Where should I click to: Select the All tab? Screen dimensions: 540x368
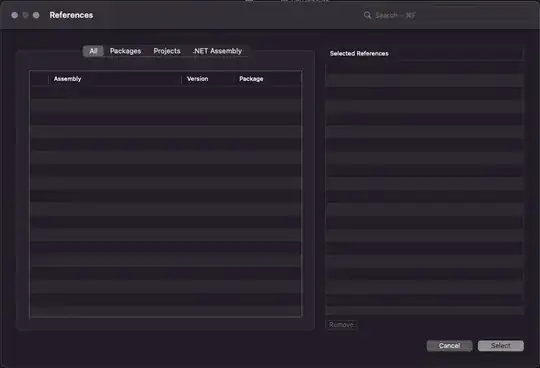pyautogui.click(x=93, y=51)
